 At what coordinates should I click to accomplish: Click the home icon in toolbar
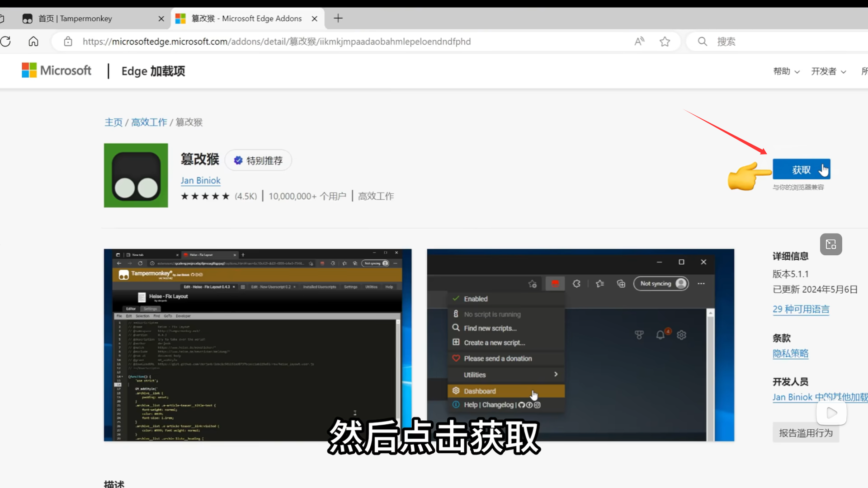pyautogui.click(x=33, y=42)
